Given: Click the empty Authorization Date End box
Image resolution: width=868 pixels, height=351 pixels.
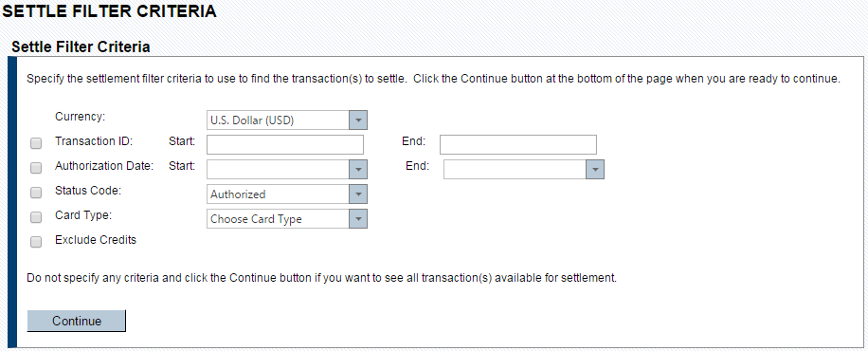Looking at the screenshot, I should tap(515, 169).
